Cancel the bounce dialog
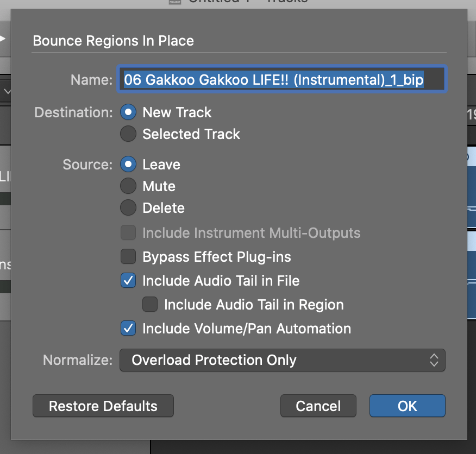The height and width of the screenshot is (454, 476). pos(318,406)
